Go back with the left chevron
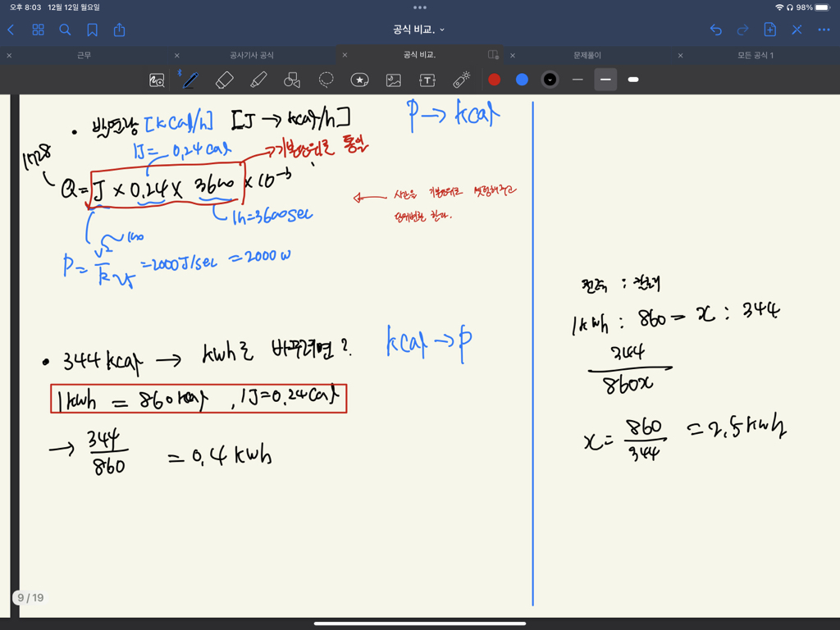The width and height of the screenshot is (840, 630). [x=11, y=30]
